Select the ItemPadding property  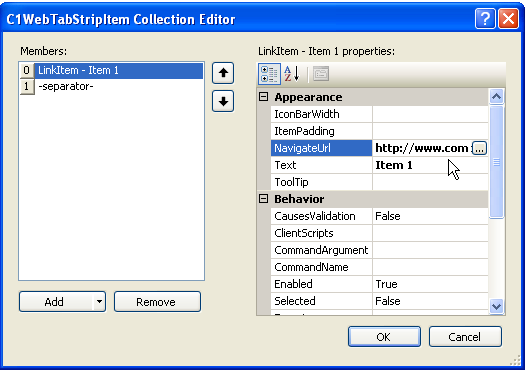point(321,131)
